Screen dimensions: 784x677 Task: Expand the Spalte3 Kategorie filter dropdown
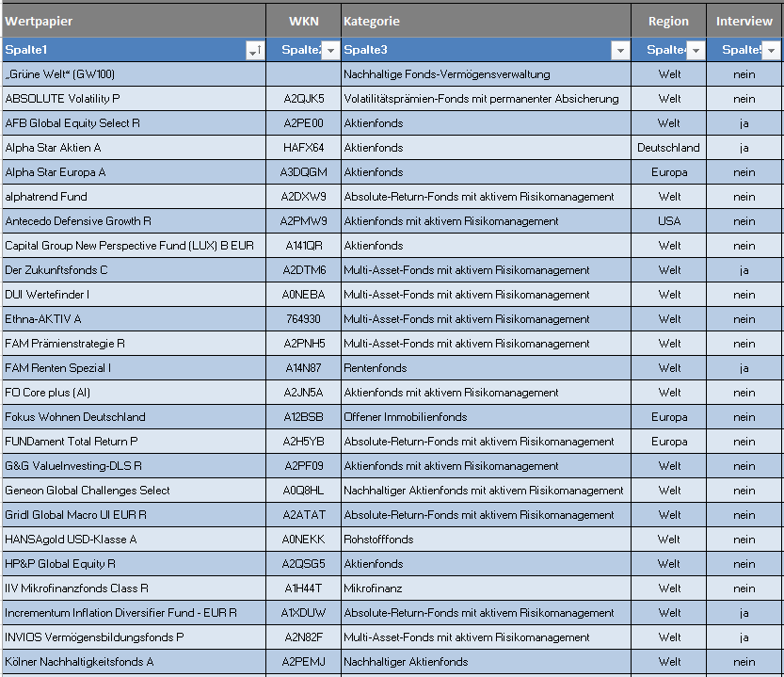point(619,51)
